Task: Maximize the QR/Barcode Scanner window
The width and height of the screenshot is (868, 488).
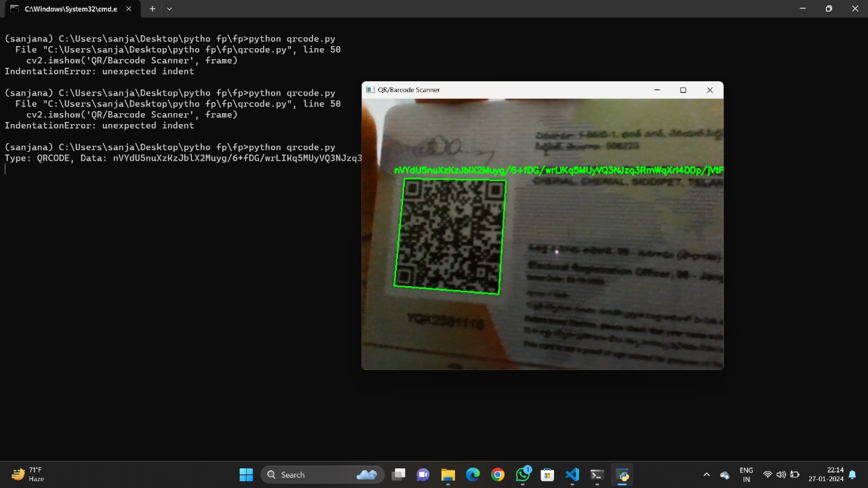Action: (x=683, y=89)
